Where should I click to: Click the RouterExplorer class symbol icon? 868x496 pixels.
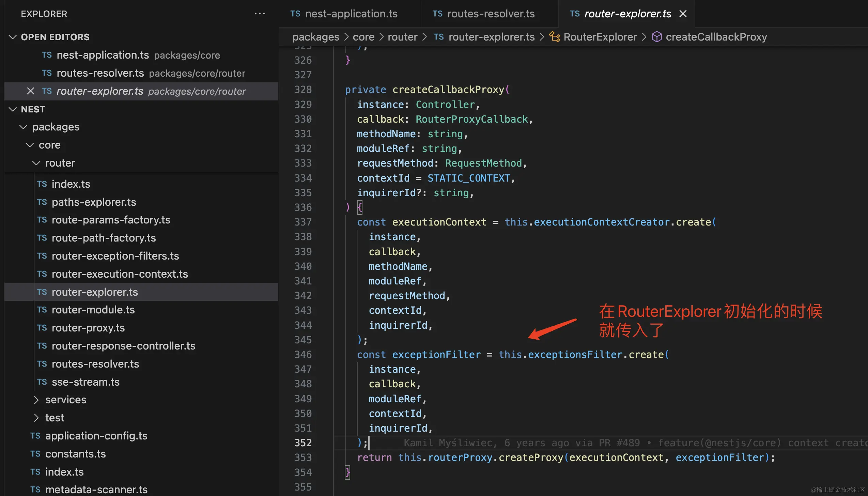[x=555, y=37]
